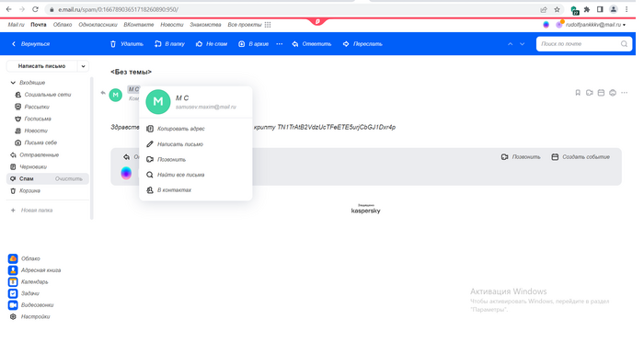Image resolution: width=644 pixels, height=342 pixels.
Task: Open Адресная книга
Action: coord(35,270)
